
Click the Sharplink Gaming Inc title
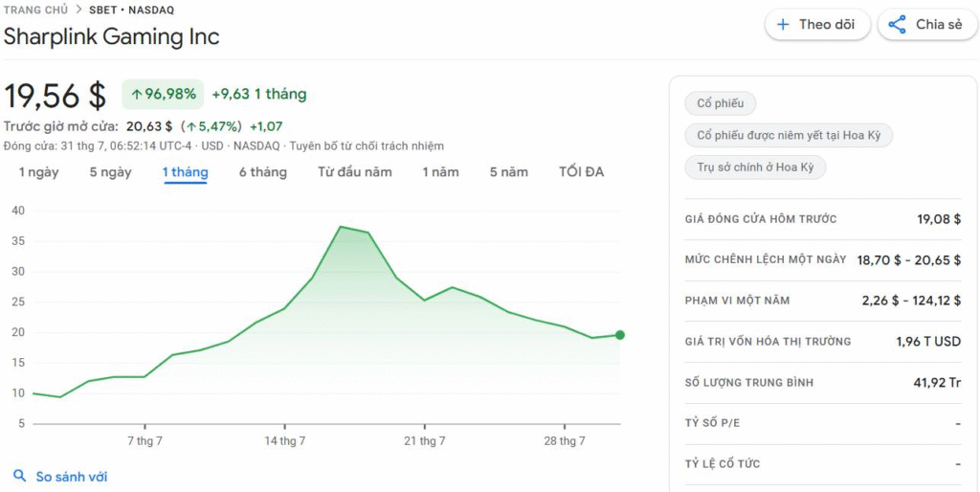point(112,36)
